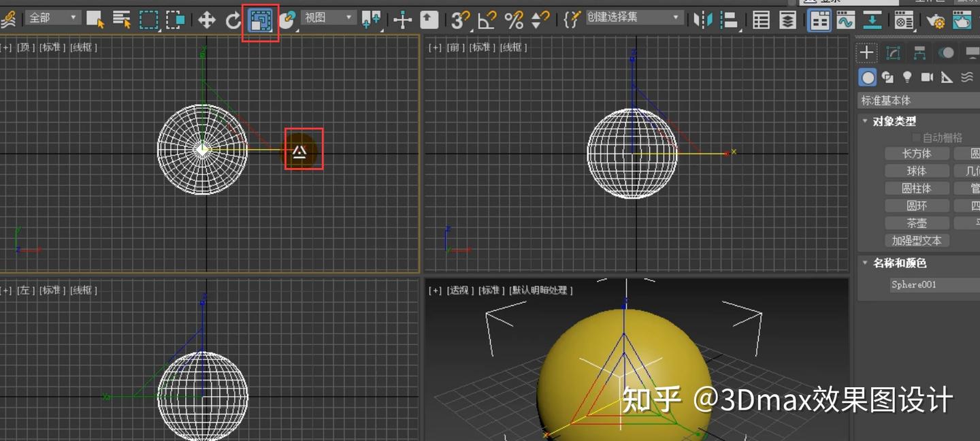Open the [线框] viewport shading menu
This screenshot has height=441, width=980.
point(83,47)
